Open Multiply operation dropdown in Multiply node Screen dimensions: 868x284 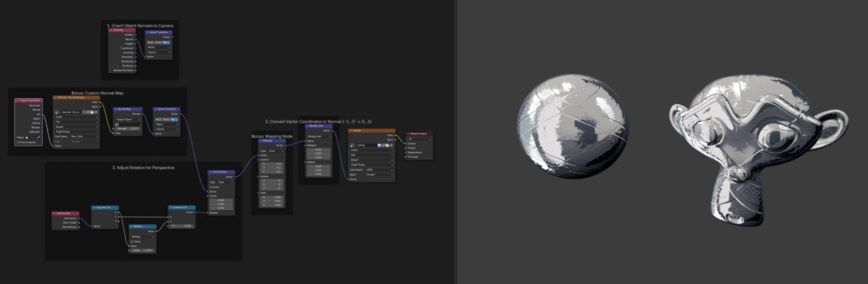click(142, 237)
